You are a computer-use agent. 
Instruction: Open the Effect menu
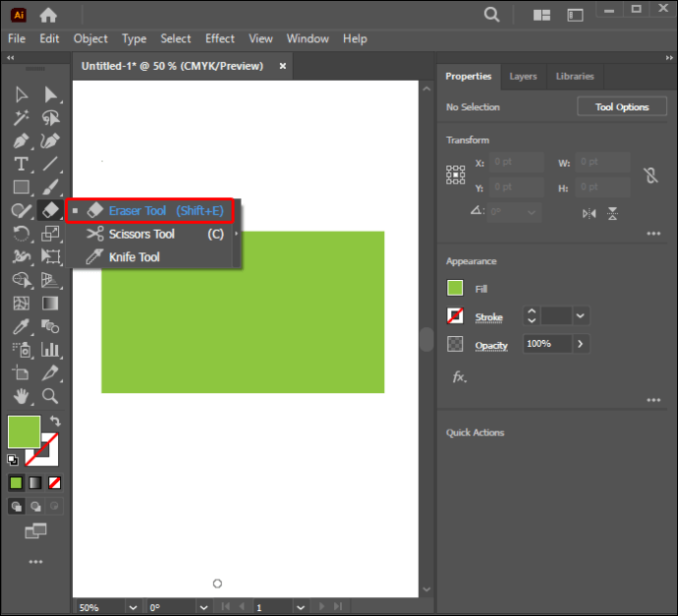pyautogui.click(x=220, y=39)
